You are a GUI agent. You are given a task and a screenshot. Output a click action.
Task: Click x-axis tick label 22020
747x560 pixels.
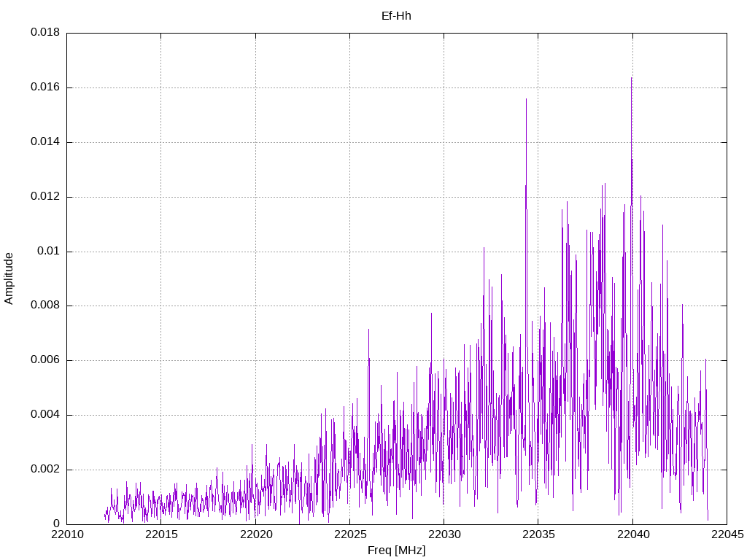(255, 534)
